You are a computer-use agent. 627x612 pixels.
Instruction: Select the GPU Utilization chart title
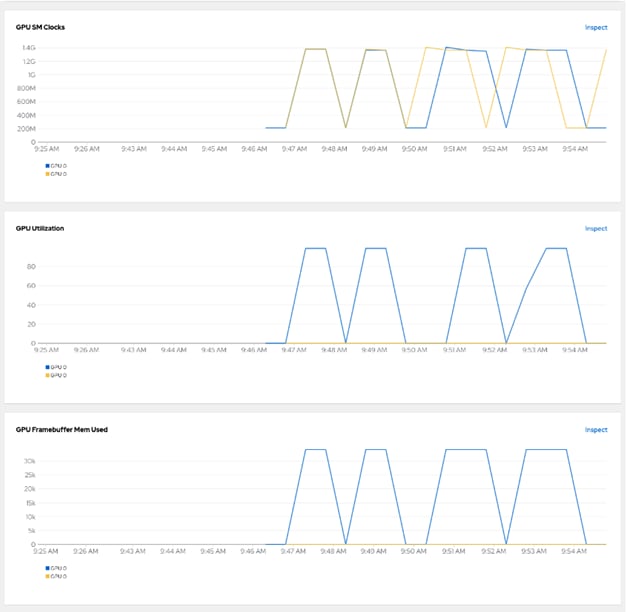click(40, 228)
